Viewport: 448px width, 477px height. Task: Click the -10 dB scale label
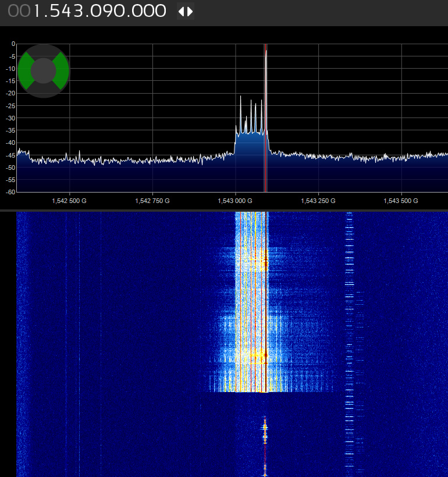[10, 69]
